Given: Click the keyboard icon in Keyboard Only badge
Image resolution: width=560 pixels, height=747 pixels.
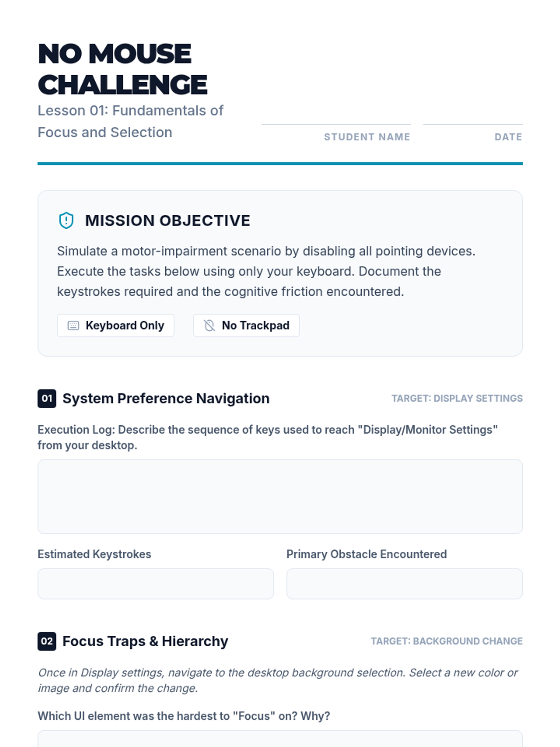Looking at the screenshot, I should tap(73, 325).
